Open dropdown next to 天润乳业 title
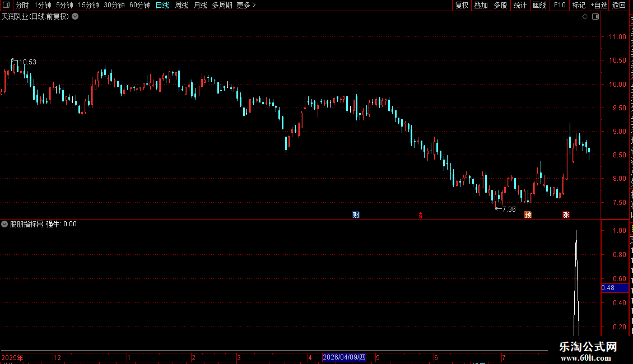The height and width of the screenshot is (364, 633). tap(75, 17)
